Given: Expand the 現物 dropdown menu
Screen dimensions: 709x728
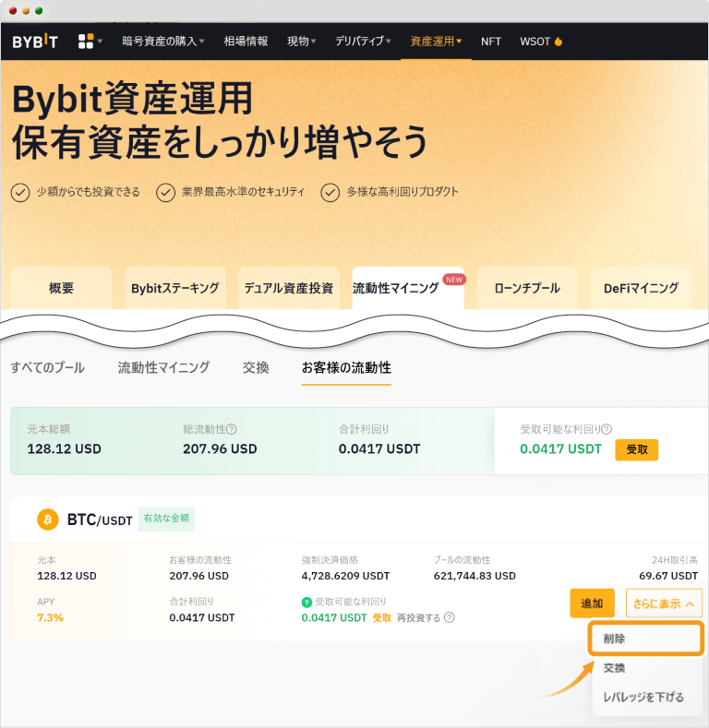Looking at the screenshot, I should pyautogui.click(x=302, y=42).
